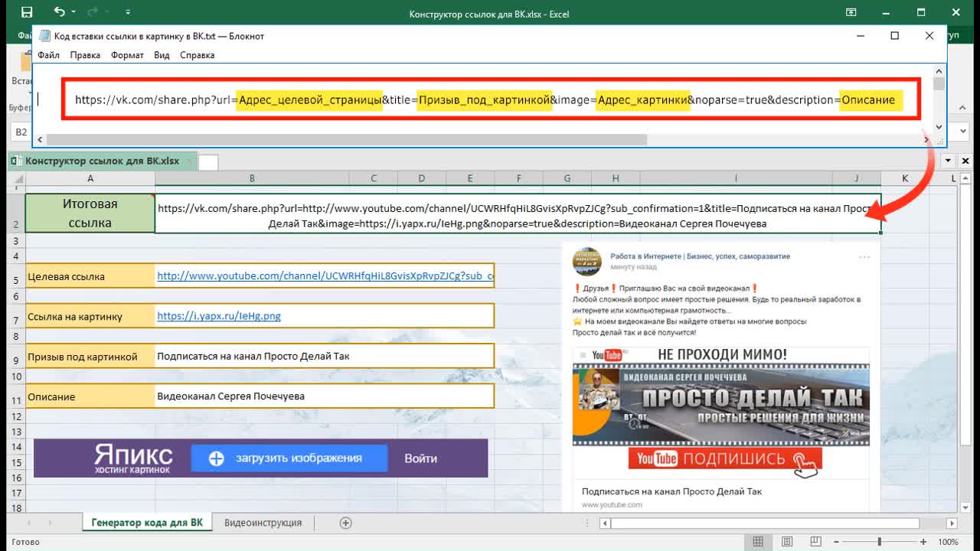Click Notepad horizontal scroll right arrow
This screenshot has width=980, height=551.
coord(926,140)
